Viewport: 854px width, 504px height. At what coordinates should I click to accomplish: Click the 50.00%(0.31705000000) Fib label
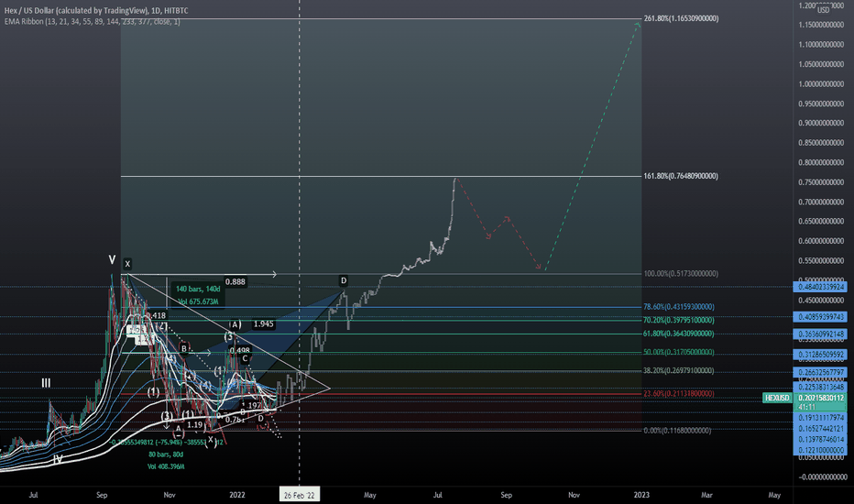click(x=679, y=352)
